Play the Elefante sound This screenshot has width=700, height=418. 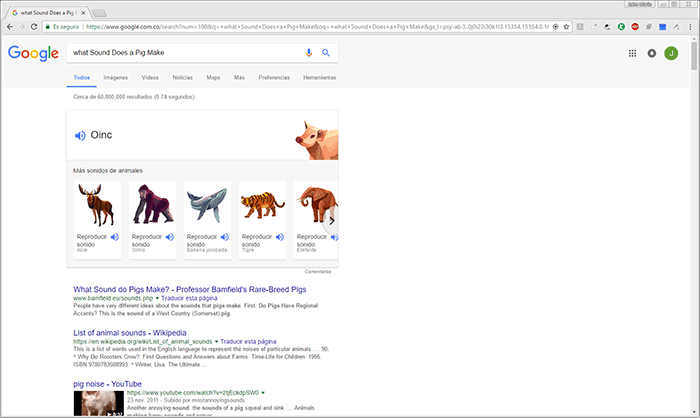[x=334, y=237]
